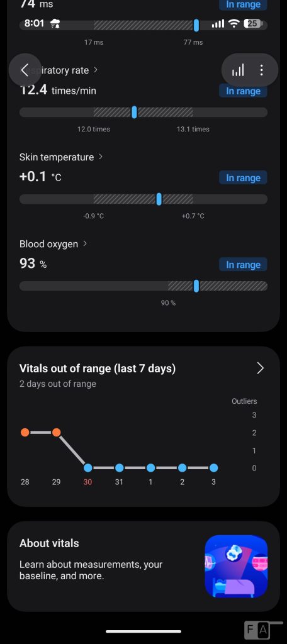Viewport: 287px width, 644px height.
Task: Tap the Blood oxygen In range badge
Action: pos(243,265)
